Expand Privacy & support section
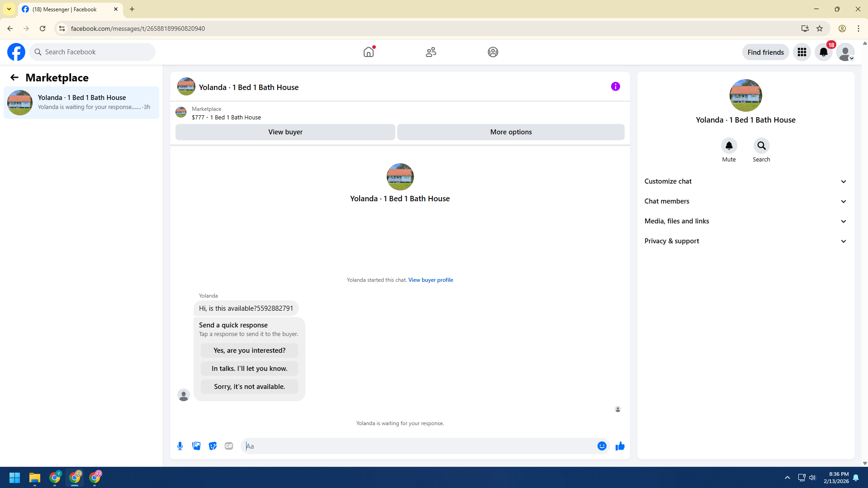Image resolution: width=868 pixels, height=488 pixels. tap(745, 241)
